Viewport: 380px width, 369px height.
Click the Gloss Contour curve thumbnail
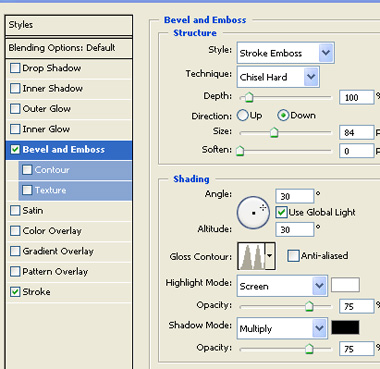pos(251,256)
